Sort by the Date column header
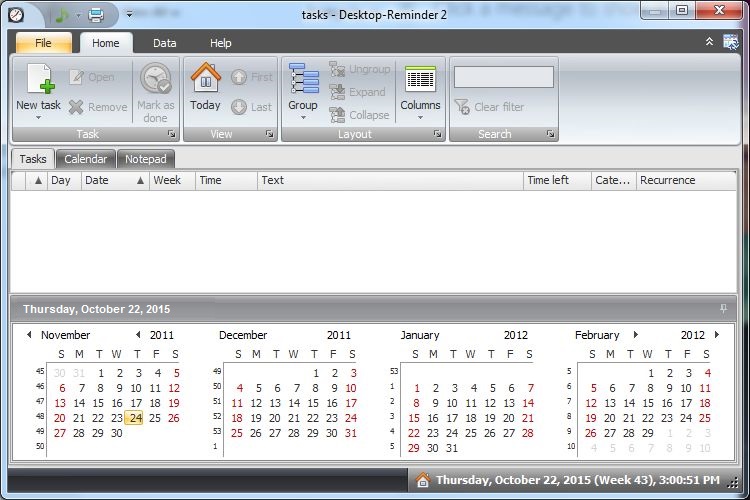The image size is (750, 500). (115, 180)
